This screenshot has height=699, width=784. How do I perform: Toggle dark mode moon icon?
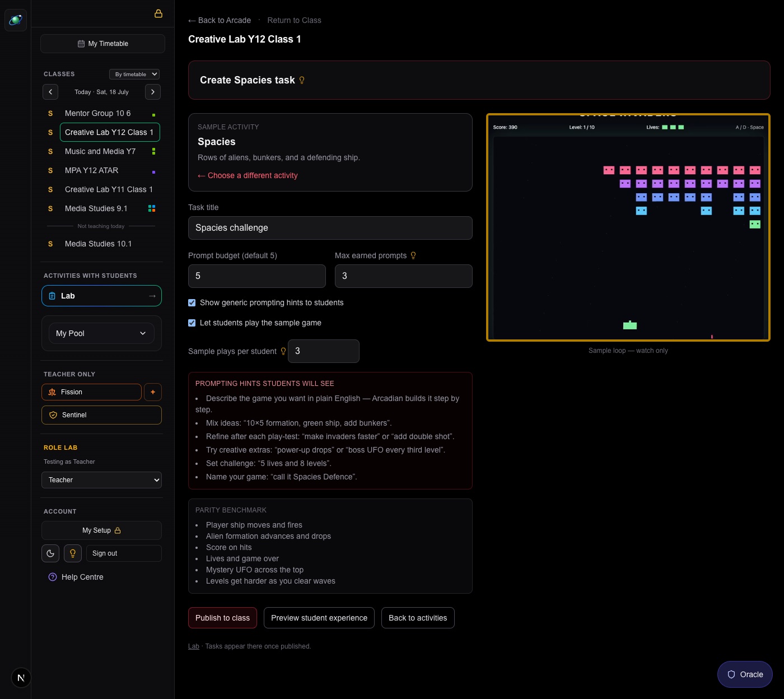point(50,553)
